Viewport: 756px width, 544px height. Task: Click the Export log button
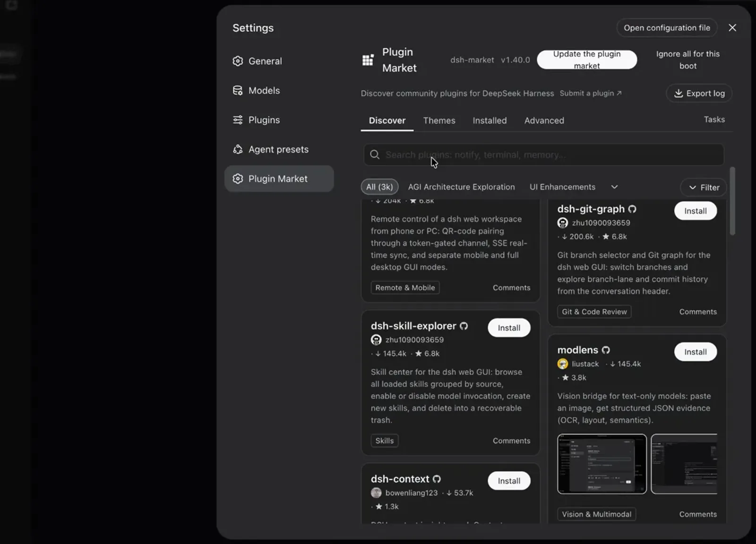click(x=699, y=93)
